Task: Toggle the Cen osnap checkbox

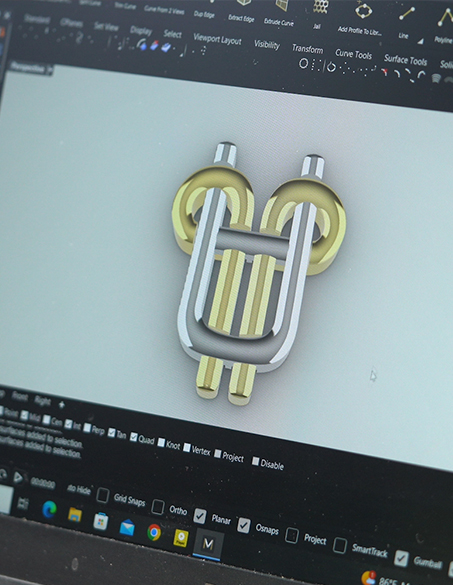Action: (47, 420)
